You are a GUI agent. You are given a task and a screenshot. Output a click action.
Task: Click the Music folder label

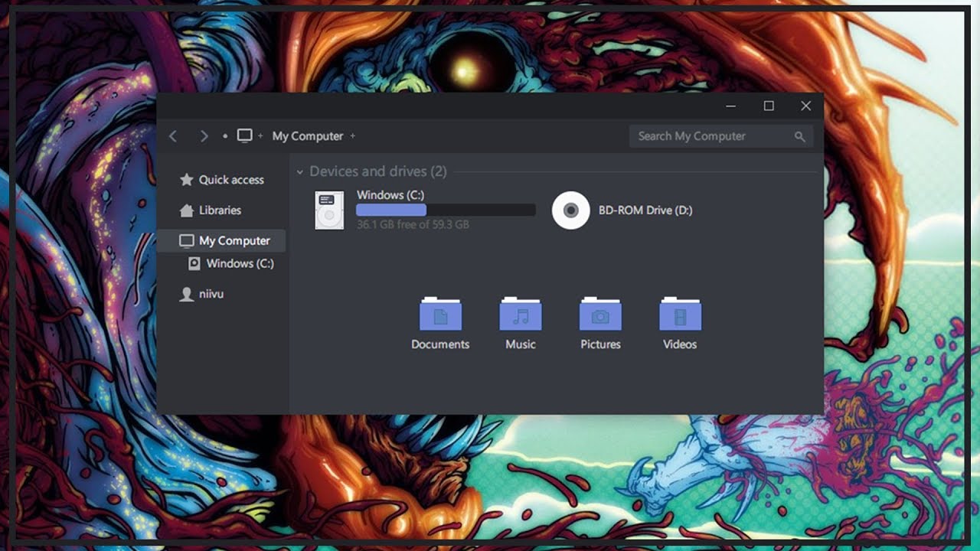click(521, 344)
